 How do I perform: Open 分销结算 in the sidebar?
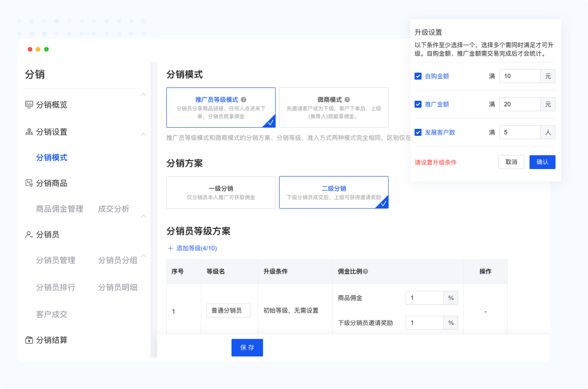51,340
